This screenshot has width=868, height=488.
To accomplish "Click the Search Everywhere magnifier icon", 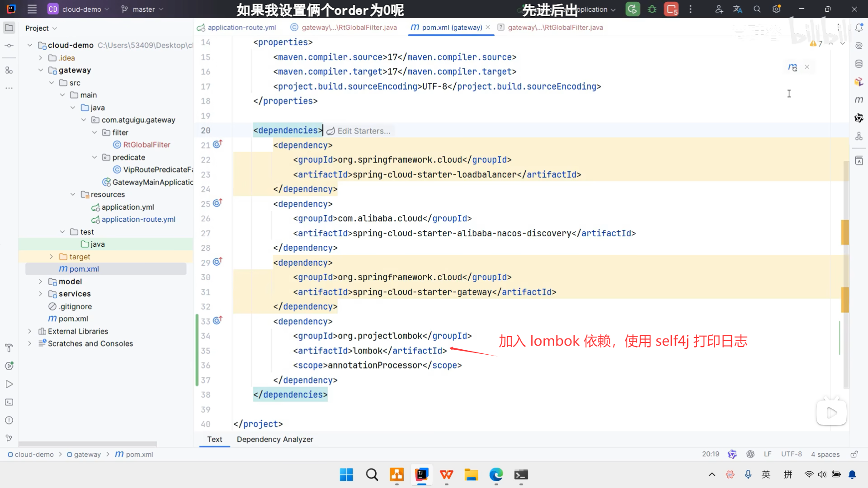I will 757,9.
